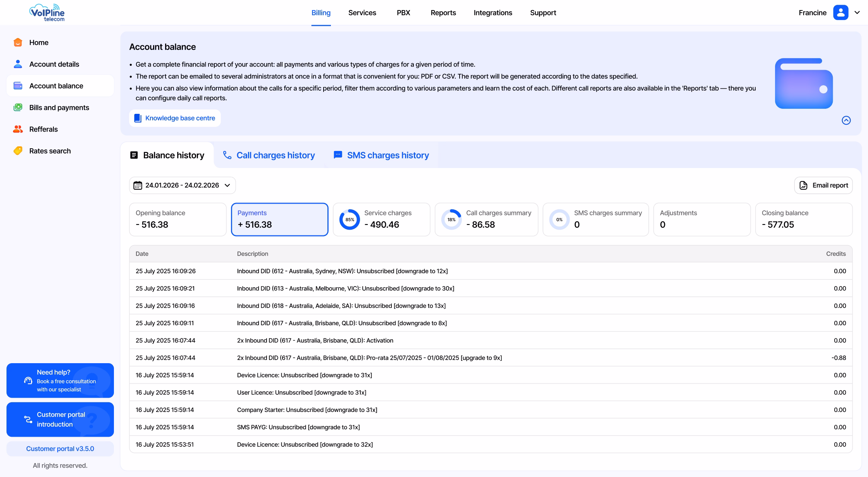
Task: Click the message icon on SMS charges tab
Action: [x=338, y=155]
